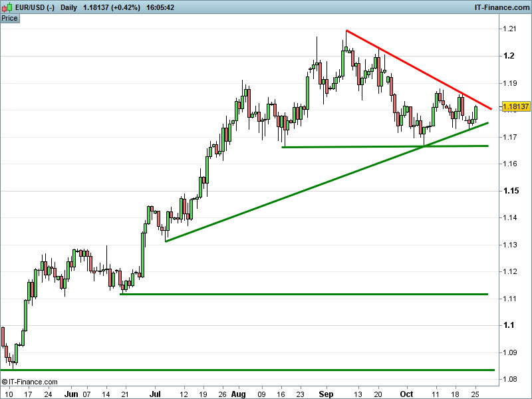The image size is (532, 399).
Task: Click the 1.14 price axis label
Action: [509, 217]
